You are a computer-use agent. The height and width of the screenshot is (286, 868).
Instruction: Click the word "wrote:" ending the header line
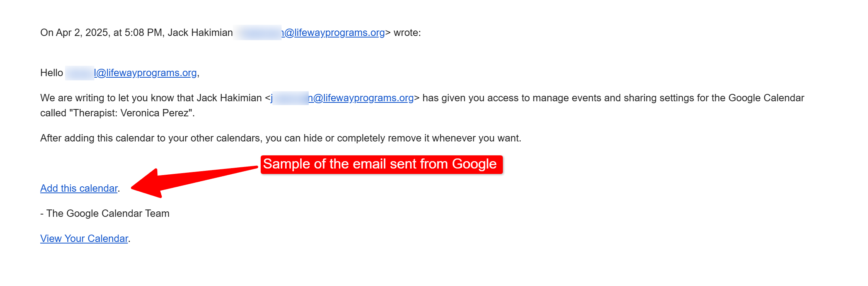[x=407, y=32]
